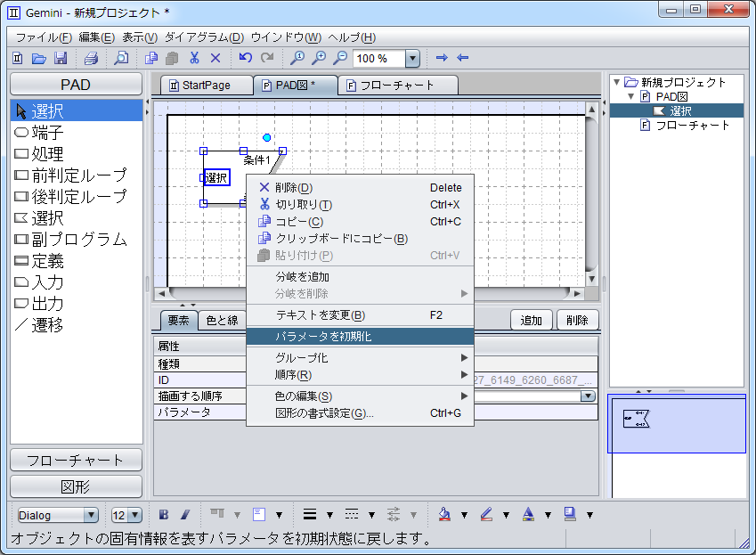
Task: Click the redo toolbar icon
Action: click(266, 58)
